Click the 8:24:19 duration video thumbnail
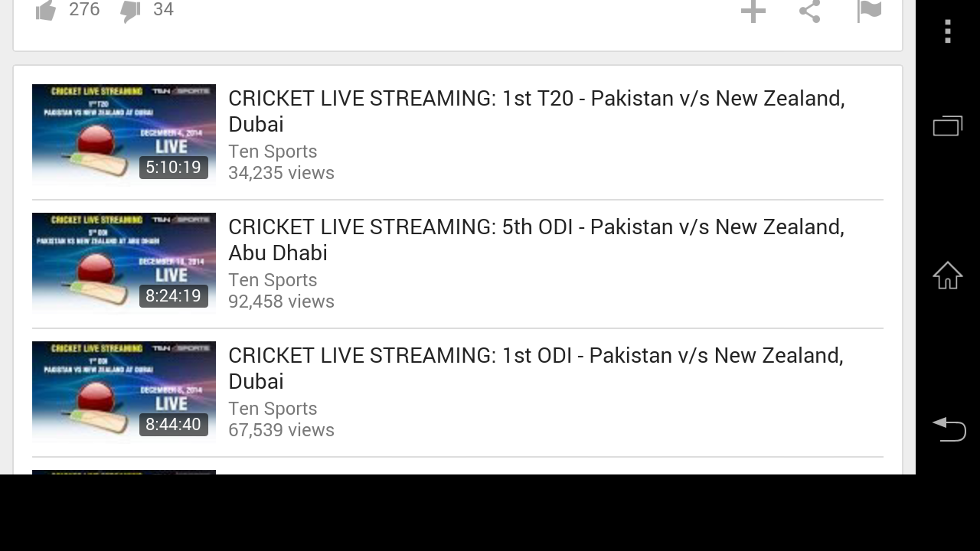 coord(124,263)
